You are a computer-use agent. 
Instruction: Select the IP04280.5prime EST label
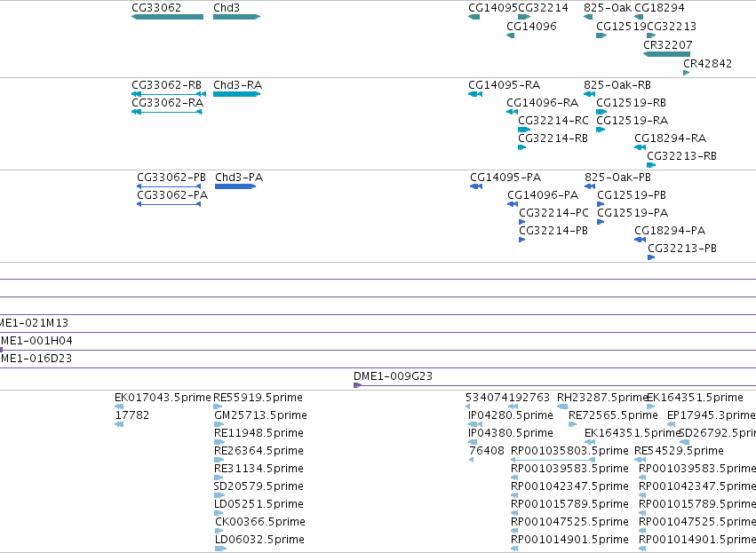click(x=511, y=415)
